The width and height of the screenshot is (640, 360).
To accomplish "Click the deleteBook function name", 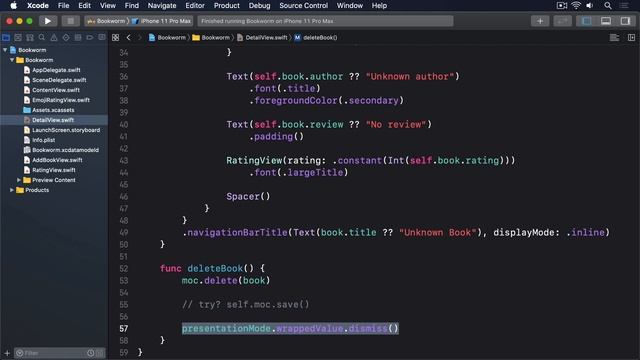I will [x=215, y=269].
